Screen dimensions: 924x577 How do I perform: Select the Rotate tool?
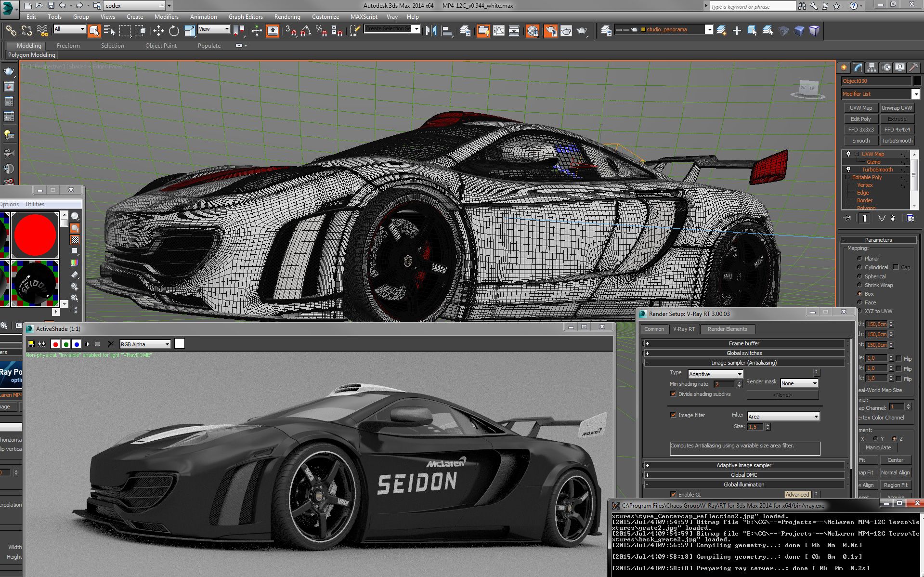174,30
